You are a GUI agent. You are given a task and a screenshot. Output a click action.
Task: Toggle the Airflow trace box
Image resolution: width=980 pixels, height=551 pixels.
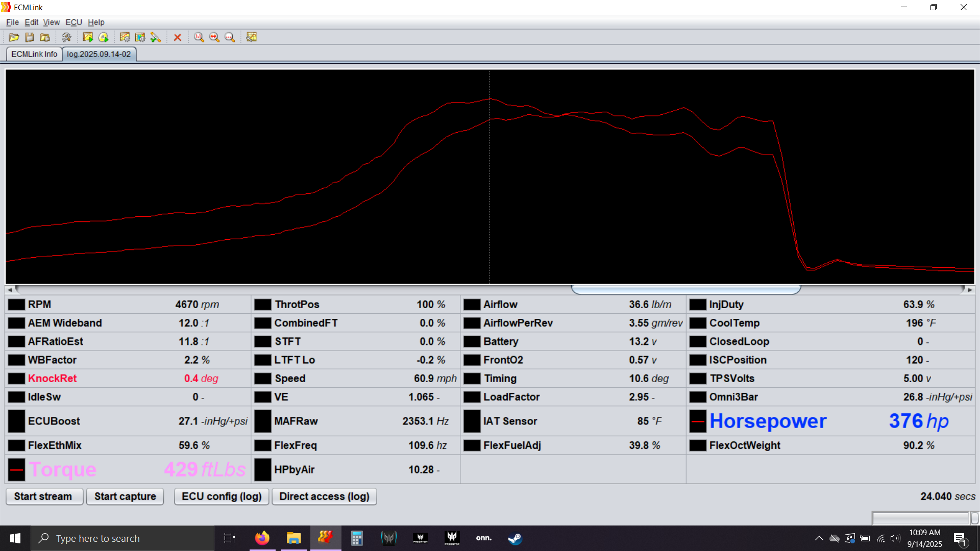pos(472,305)
